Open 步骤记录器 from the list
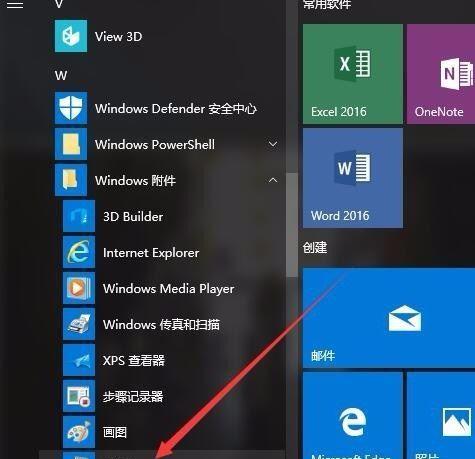This screenshot has height=459, width=475. tap(133, 397)
